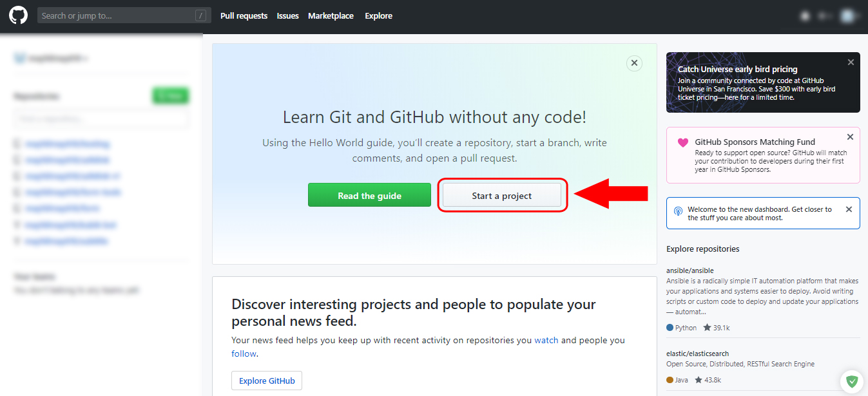Click the Python language label under ansible
The width and height of the screenshot is (868, 396).
[681, 328]
